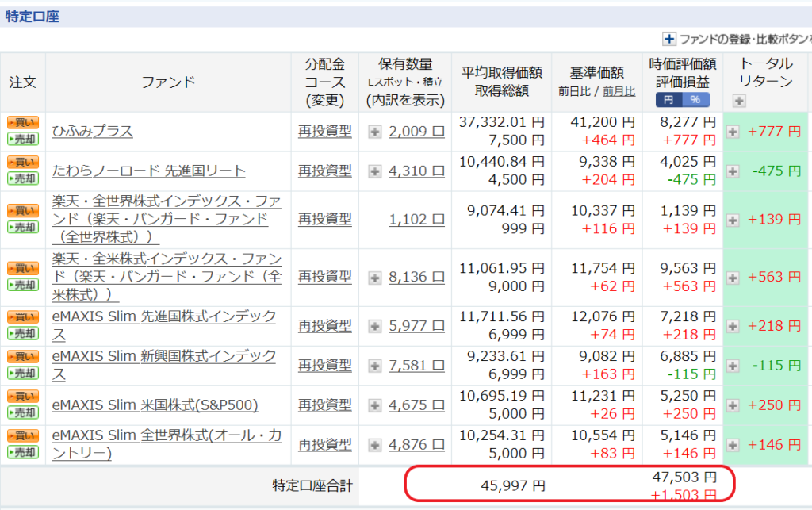812x510 pixels.
Task: Click 売却 for たわらノーロード 先進国リート
Action: tap(23, 178)
